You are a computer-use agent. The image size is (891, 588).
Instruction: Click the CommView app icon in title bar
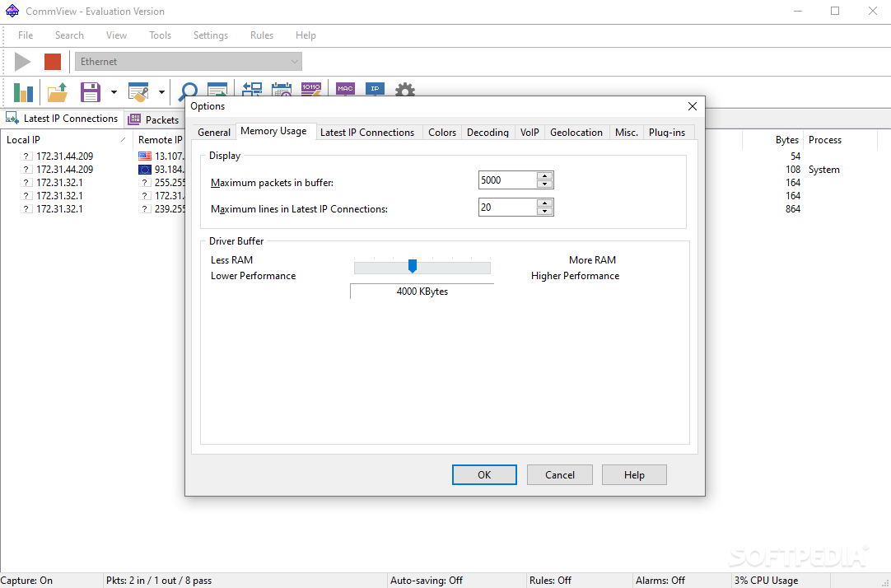[x=12, y=11]
